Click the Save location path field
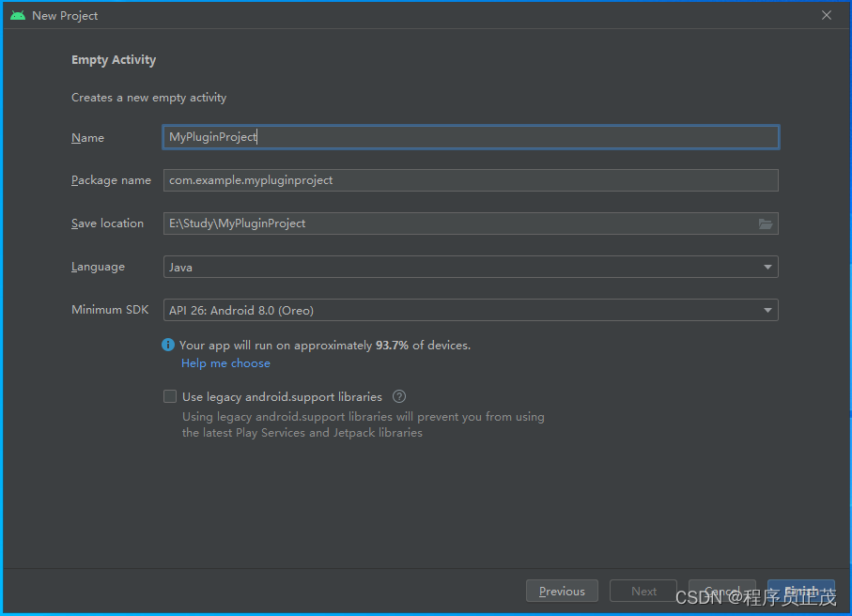The width and height of the screenshot is (852, 616). tap(451, 223)
